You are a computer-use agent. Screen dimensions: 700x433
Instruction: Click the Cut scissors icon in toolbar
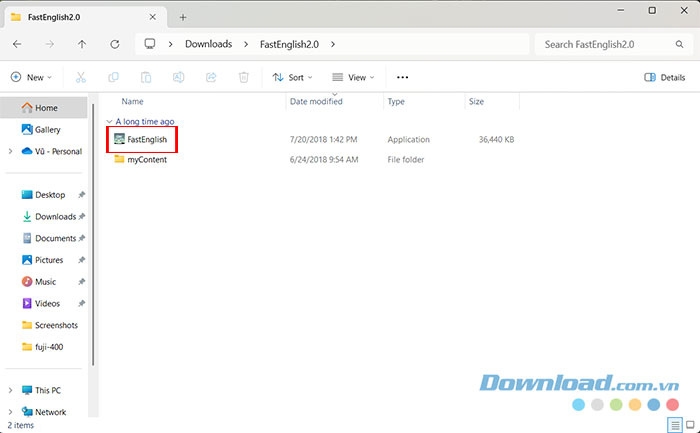(81, 77)
